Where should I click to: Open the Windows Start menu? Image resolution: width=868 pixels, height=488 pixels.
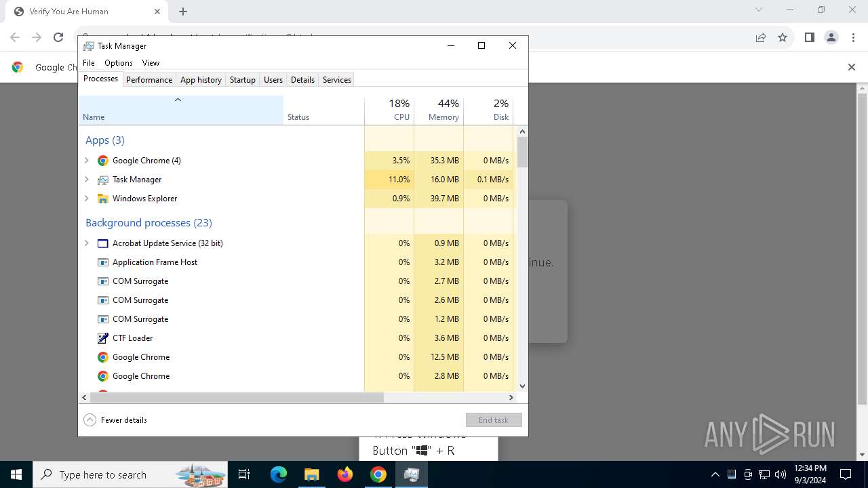16,474
